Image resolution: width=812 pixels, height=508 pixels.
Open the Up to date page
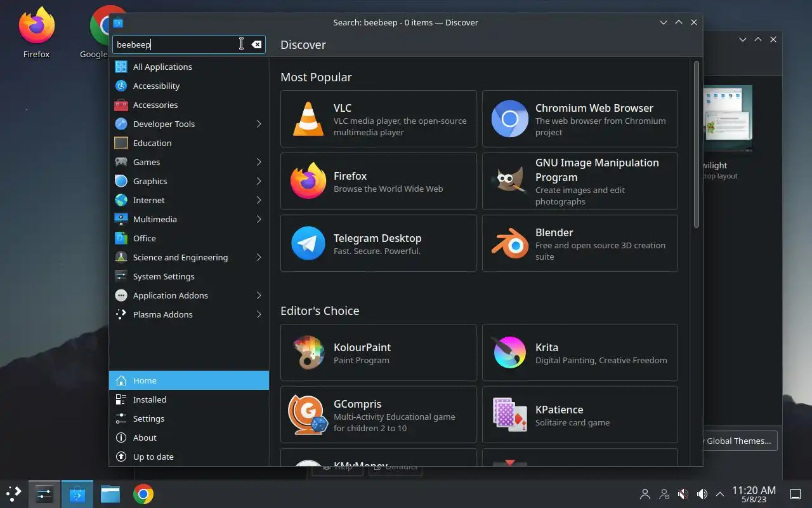[189, 457]
